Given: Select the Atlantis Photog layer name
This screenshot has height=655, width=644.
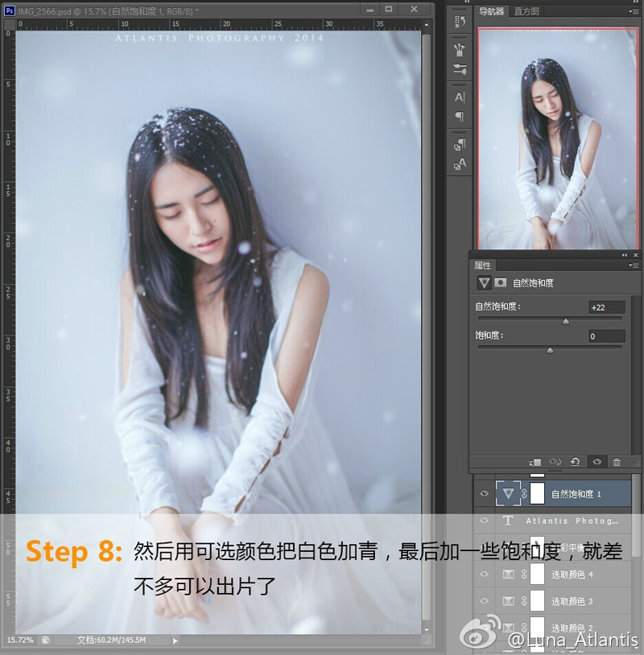Looking at the screenshot, I should tap(572, 521).
